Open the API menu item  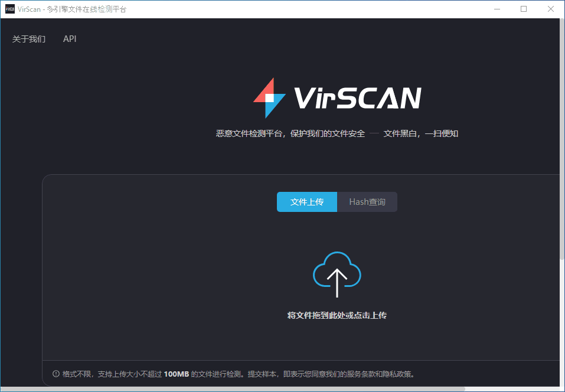[70, 39]
